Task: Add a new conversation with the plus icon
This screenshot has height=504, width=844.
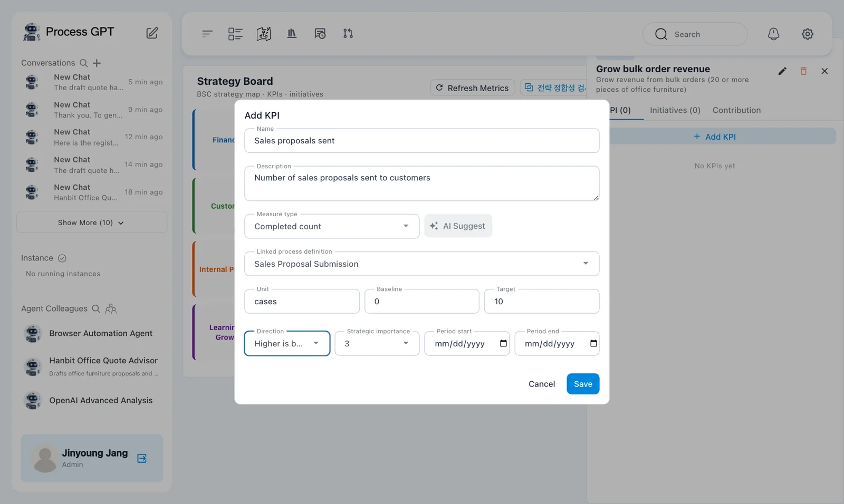Action: (97, 63)
